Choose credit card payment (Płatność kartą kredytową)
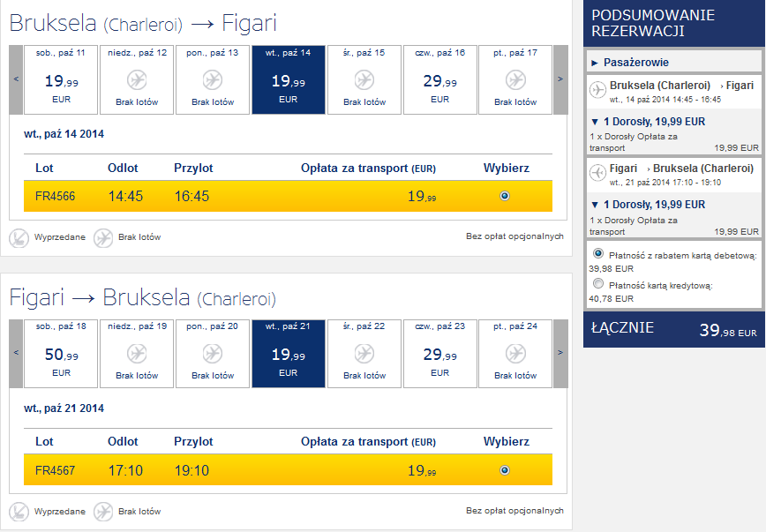The height and width of the screenshot is (532, 766). coord(598,283)
